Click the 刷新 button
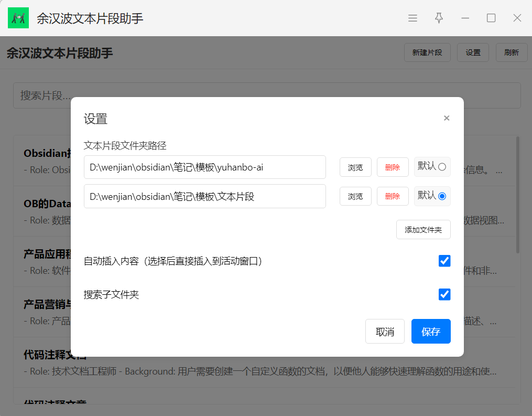The height and width of the screenshot is (416, 532). pyautogui.click(x=512, y=52)
